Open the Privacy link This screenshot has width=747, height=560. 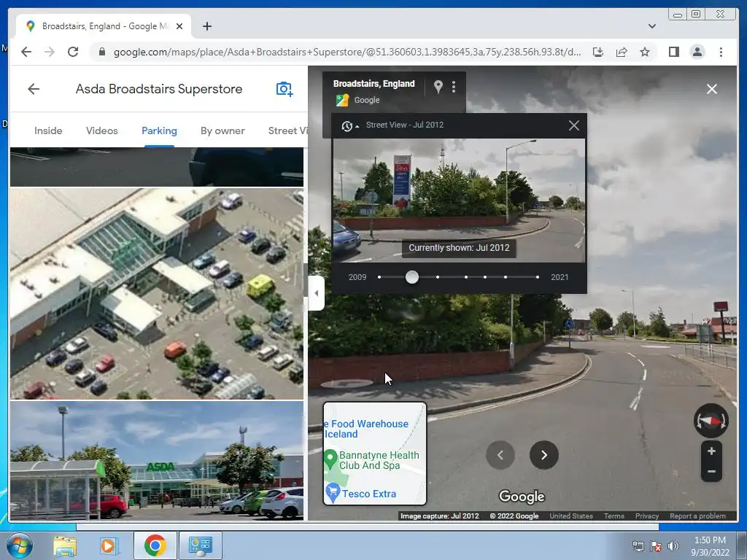[646, 516]
